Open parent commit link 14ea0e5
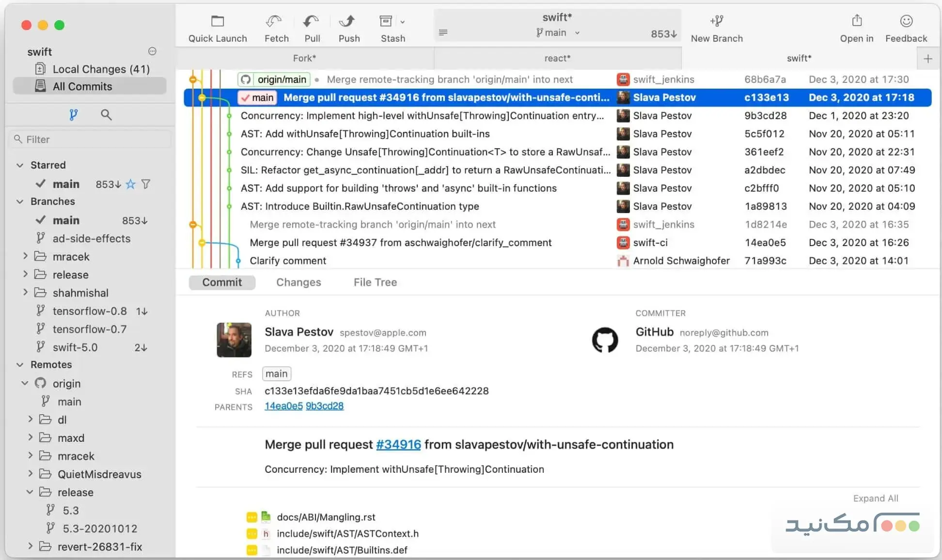 [x=283, y=406]
